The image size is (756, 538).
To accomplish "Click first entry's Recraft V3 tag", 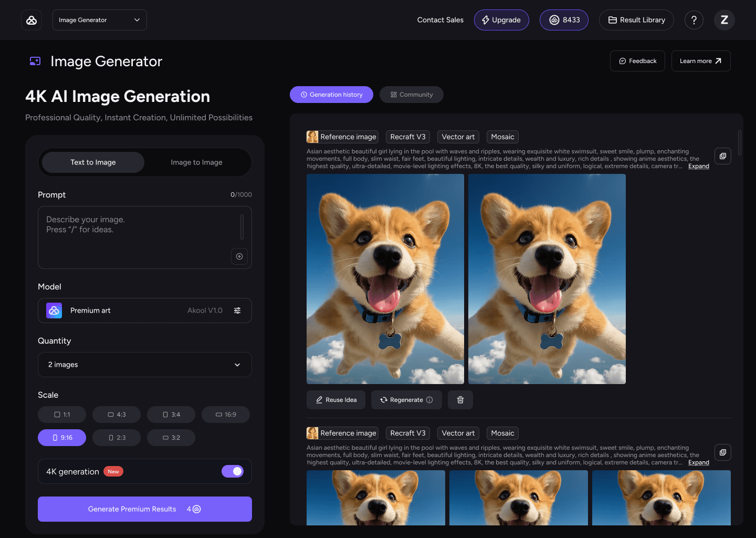I will tap(408, 137).
